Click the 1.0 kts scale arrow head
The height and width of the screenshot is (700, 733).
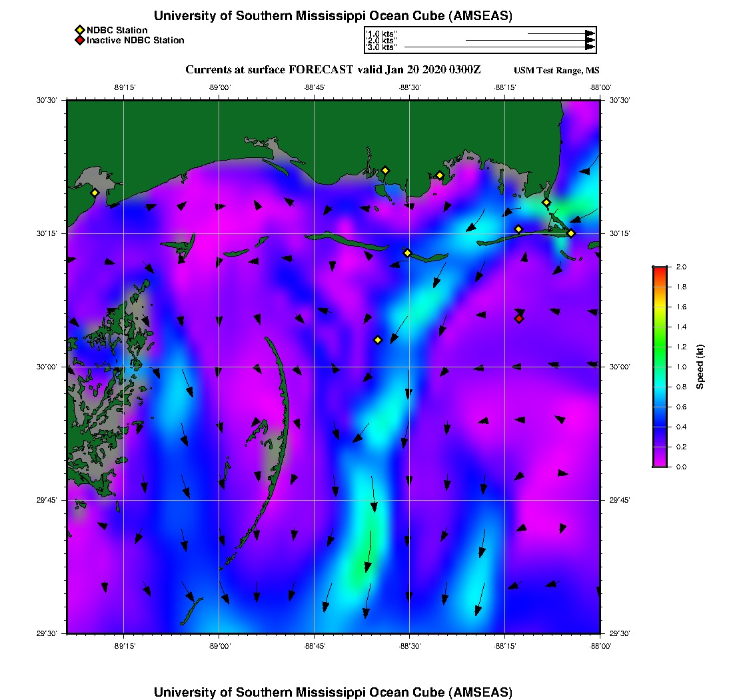pos(590,33)
